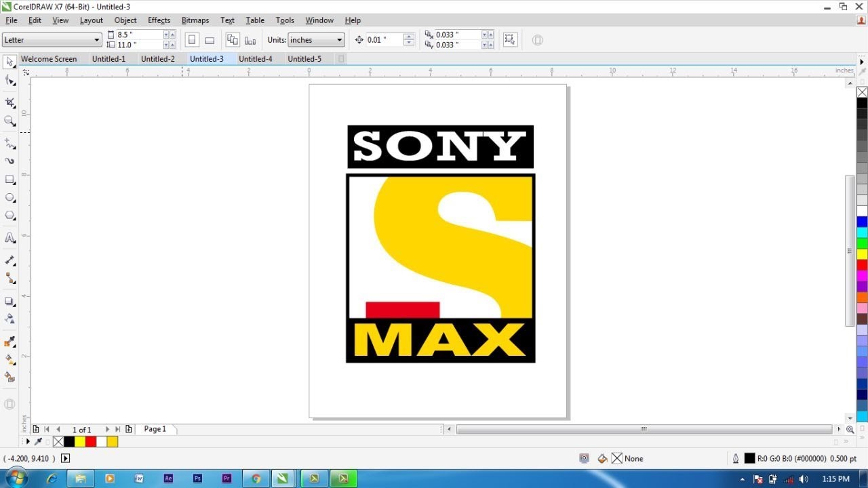Go to the first page
Viewport: 868px width, 488px height.
pos(47,429)
